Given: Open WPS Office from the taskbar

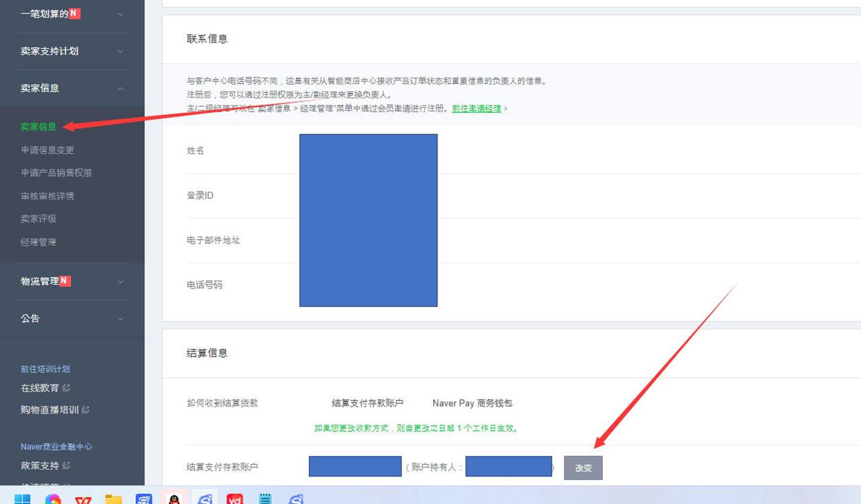Looking at the screenshot, I should [x=83, y=499].
